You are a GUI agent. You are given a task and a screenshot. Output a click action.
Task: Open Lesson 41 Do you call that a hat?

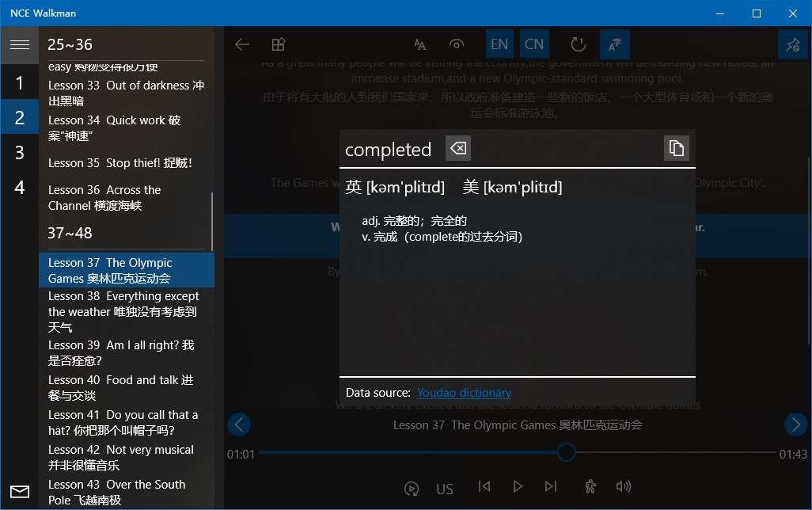coord(127,422)
